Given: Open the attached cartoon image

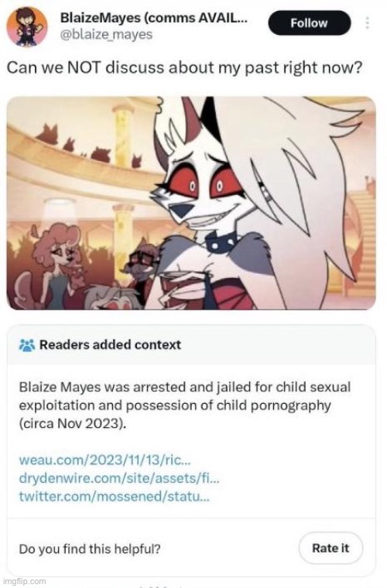Looking at the screenshot, I should pyautogui.click(x=191, y=203).
